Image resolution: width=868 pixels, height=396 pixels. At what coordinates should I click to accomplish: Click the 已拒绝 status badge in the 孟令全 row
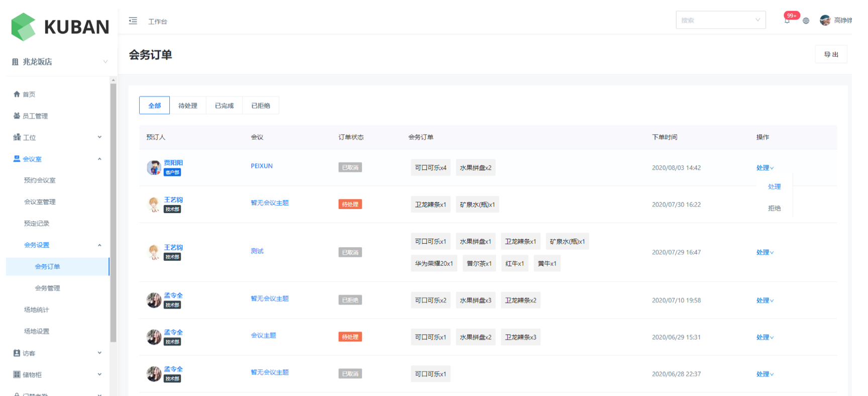[x=350, y=300]
